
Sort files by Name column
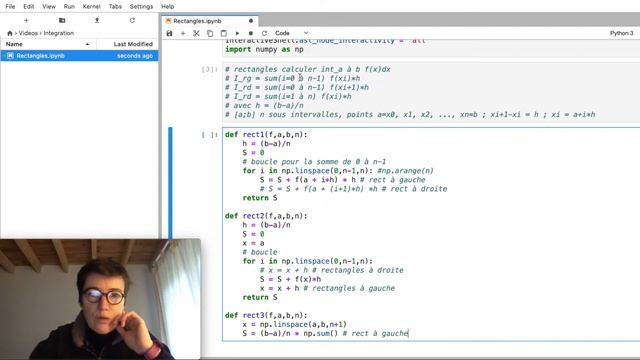pyautogui.click(x=48, y=44)
